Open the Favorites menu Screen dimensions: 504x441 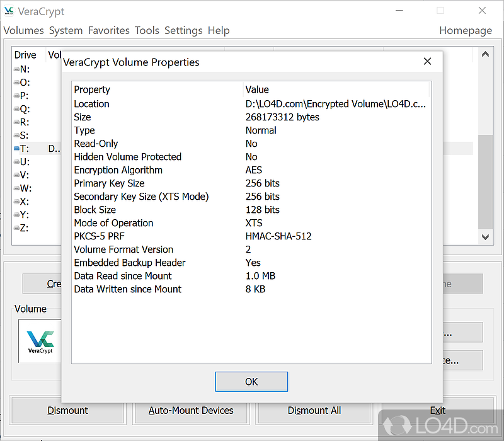click(108, 30)
